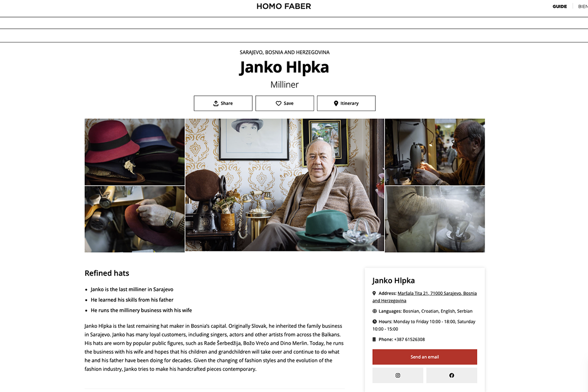View the portrait photo with green hat
Screen dimensions: 588x392
[x=285, y=185]
